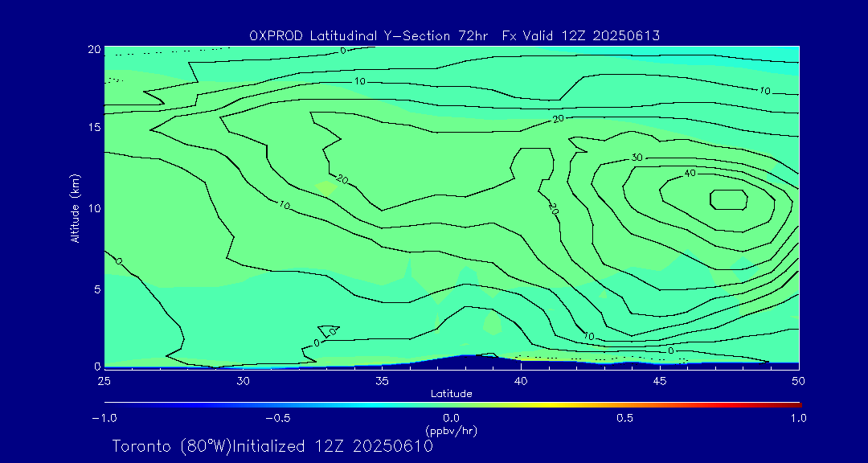Click the '(ppbv/hr)' units label
Image resolution: width=868 pixels, height=463 pixels.
pyautogui.click(x=451, y=430)
